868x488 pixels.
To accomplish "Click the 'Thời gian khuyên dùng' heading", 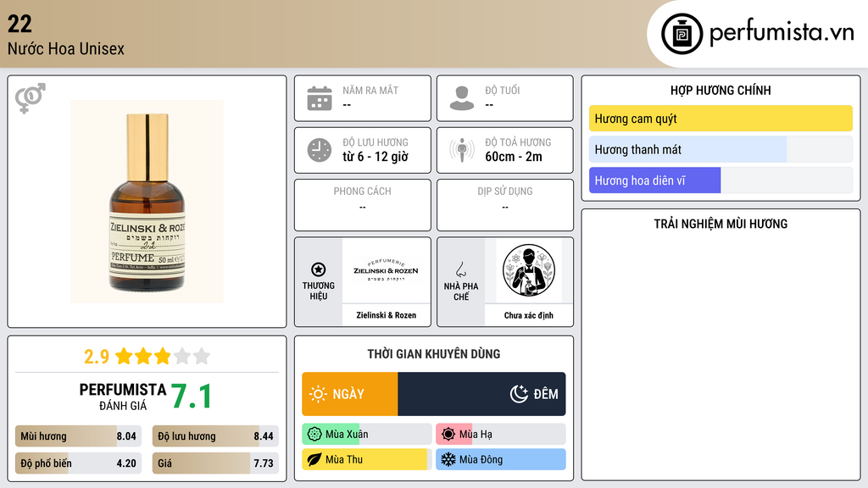I will tap(434, 353).
